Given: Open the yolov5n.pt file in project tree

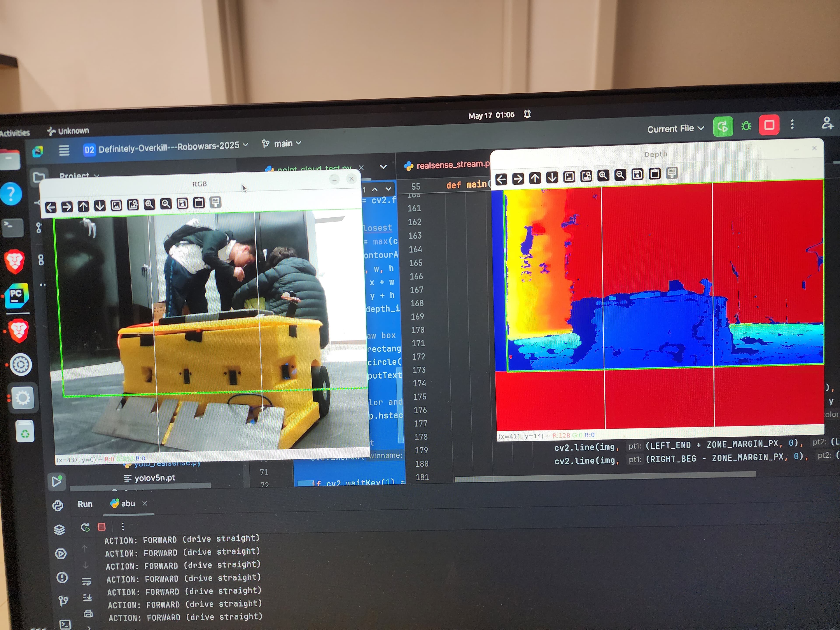Looking at the screenshot, I should (154, 478).
